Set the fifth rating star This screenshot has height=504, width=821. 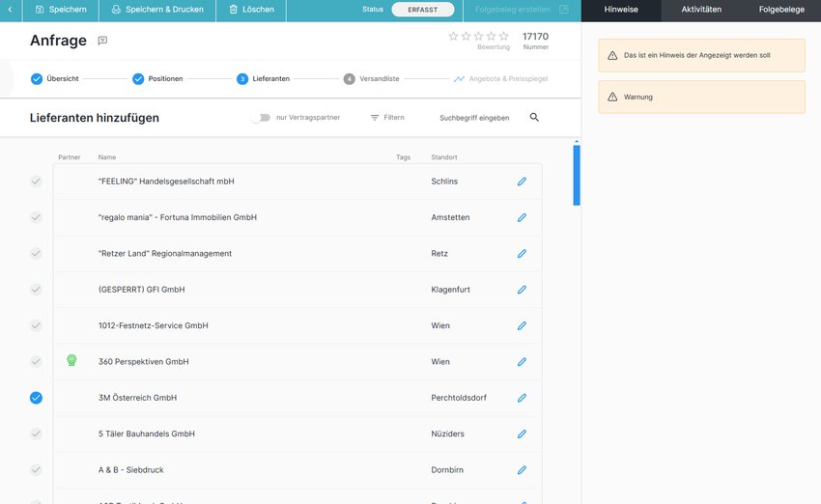click(503, 36)
